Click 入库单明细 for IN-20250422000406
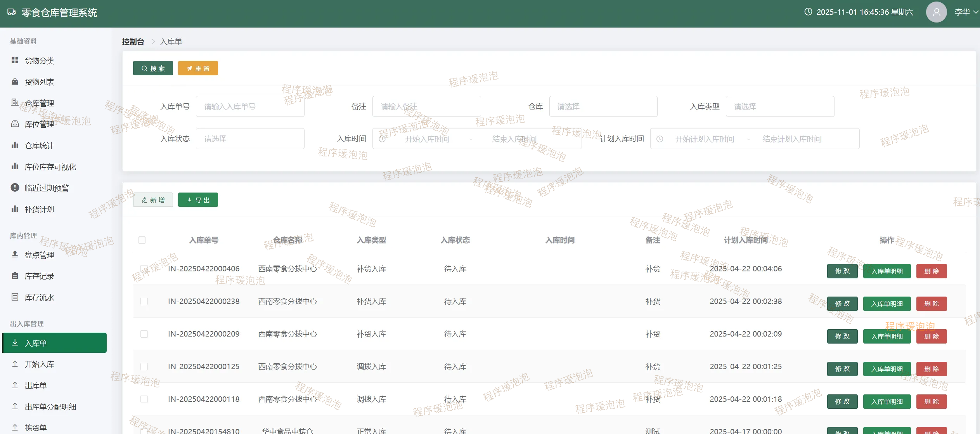Screen dimensions: 980x434 [887, 271]
